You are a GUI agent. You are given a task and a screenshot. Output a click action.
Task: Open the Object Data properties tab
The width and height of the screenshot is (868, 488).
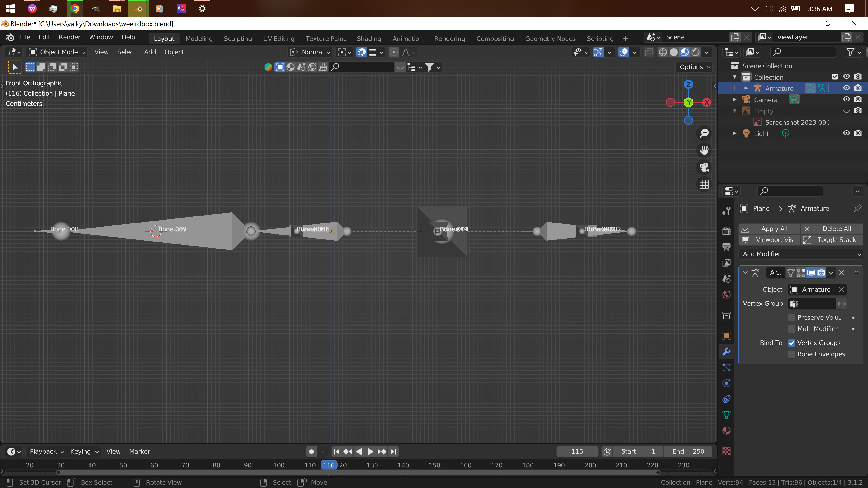click(x=726, y=415)
